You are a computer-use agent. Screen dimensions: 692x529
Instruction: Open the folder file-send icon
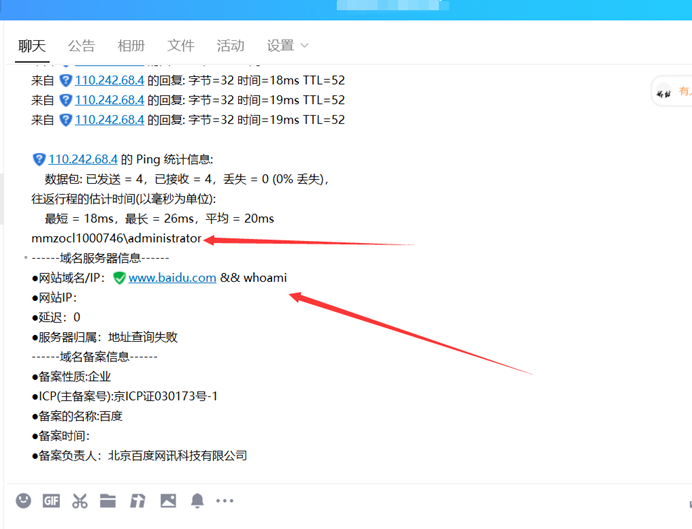coord(108,500)
